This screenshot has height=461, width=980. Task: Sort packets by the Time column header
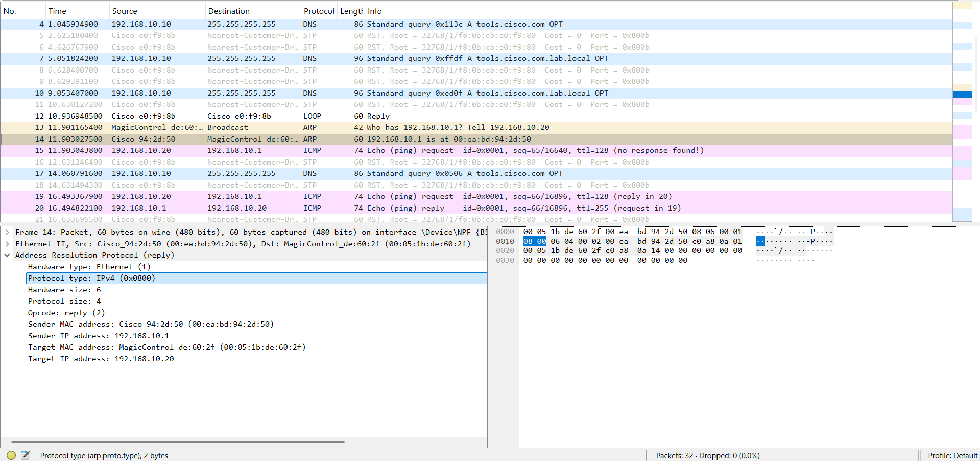tap(77, 11)
